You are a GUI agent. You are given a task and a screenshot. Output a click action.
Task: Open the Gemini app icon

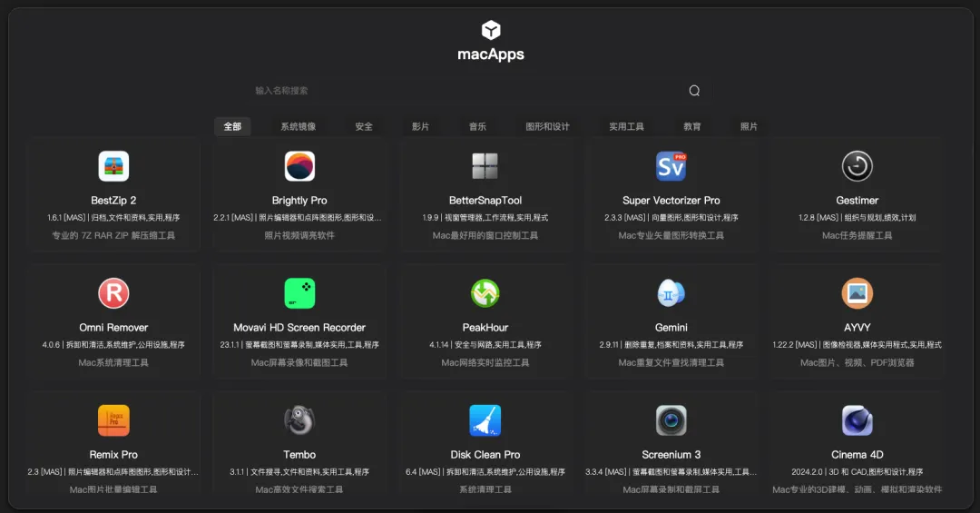[x=671, y=293]
